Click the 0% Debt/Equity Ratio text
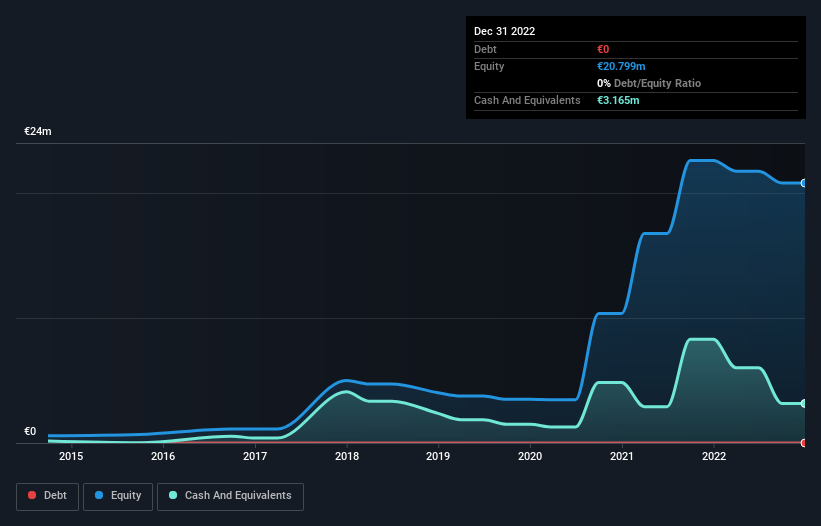This screenshot has height=526, width=821. point(649,83)
